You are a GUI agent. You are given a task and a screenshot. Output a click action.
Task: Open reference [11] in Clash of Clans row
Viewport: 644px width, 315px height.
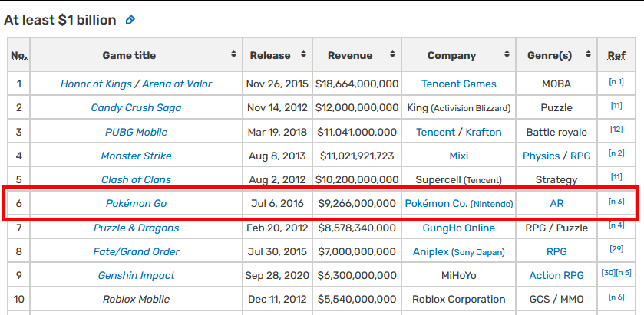pos(616,177)
